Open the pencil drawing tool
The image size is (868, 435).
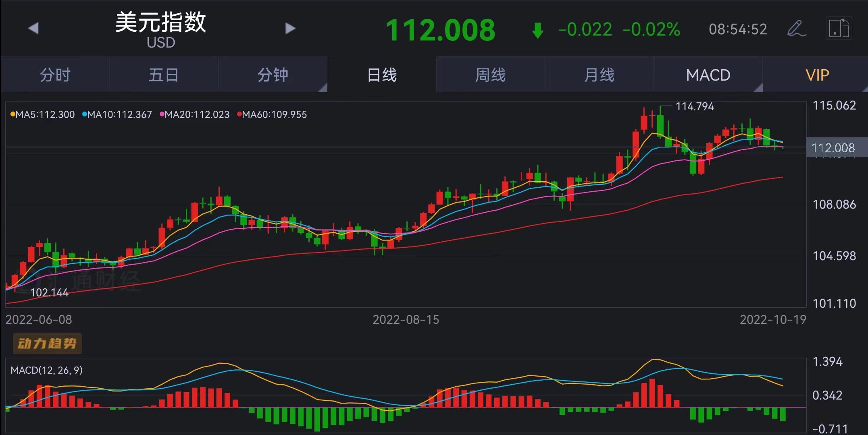[x=796, y=29]
